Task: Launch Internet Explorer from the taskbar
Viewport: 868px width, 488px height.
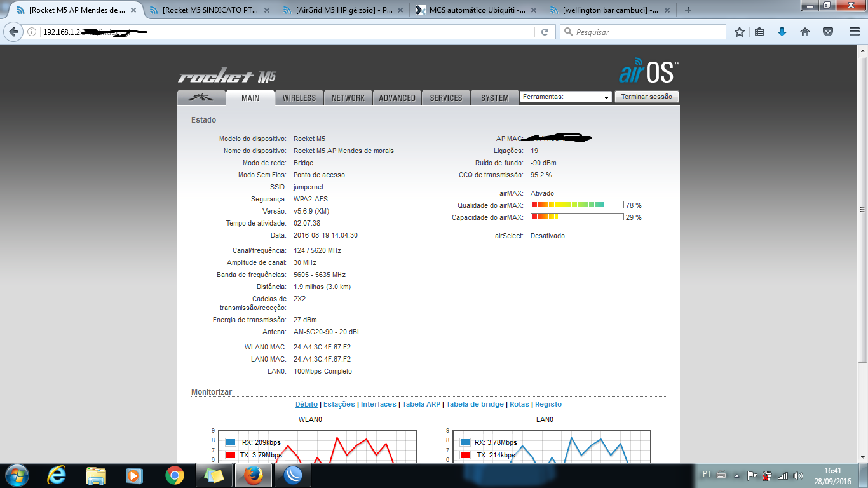Action: pyautogui.click(x=57, y=475)
